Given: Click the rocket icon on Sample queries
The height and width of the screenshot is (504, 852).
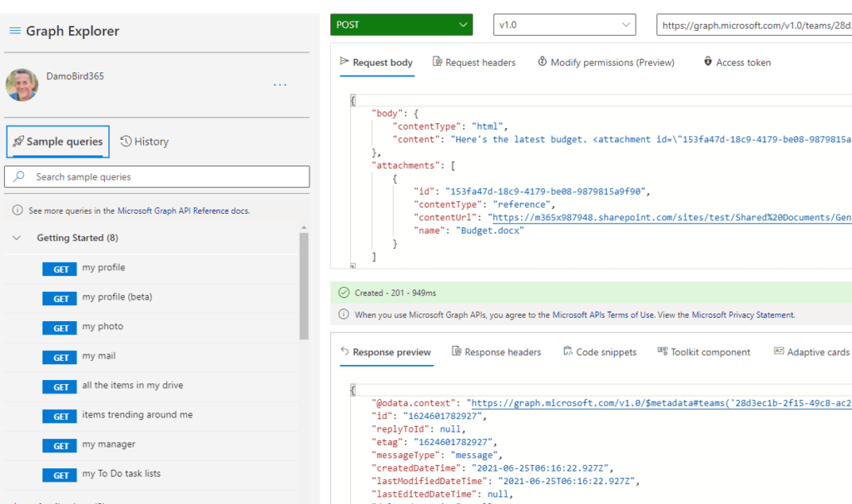Looking at the screenshot, I should [18, 141].
